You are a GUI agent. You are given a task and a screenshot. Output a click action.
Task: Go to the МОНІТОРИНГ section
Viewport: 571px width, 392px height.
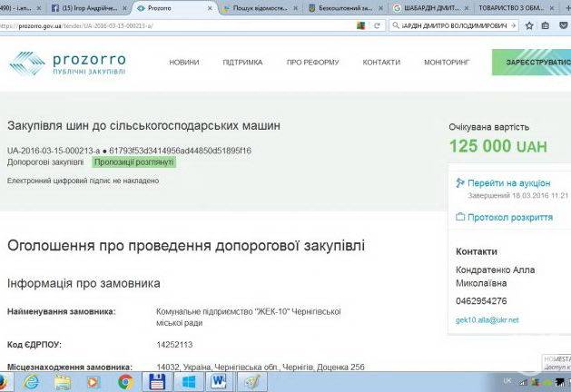[x=446, y=63]
